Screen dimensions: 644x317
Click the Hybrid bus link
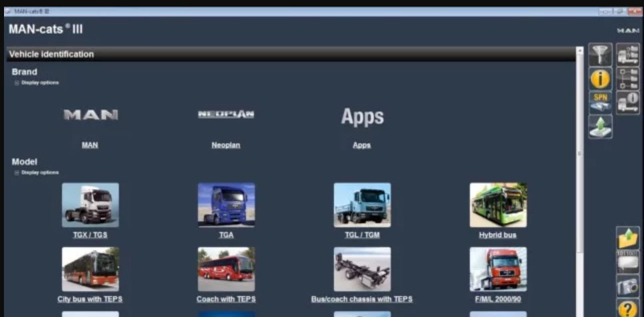click(x=497, y=235)
